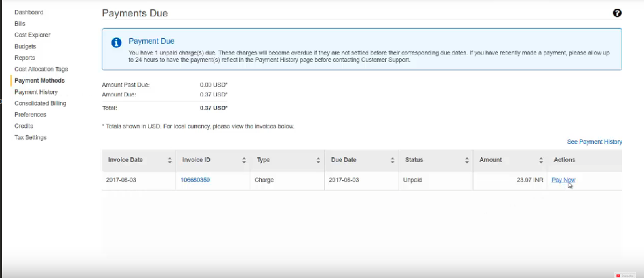This screenshot has height=278, width=644.
Task: Go to Bills in sidebar
Action: pyautogui.click(x=20, y=24)
